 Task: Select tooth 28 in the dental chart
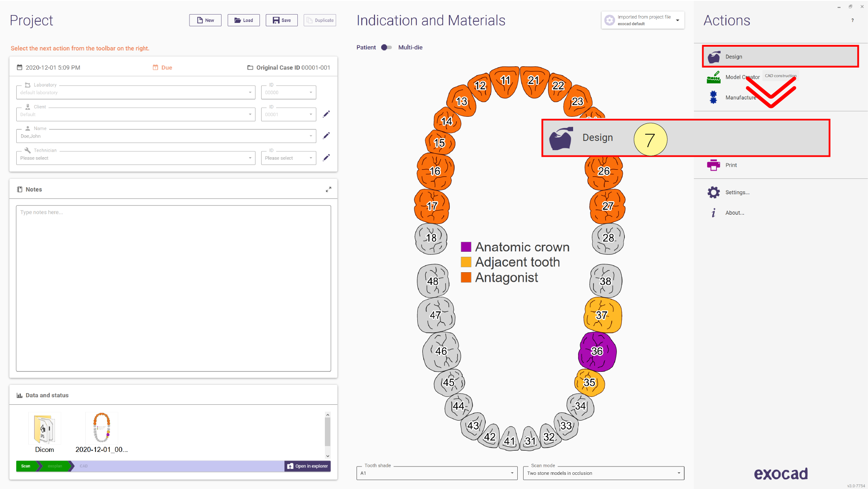(x=608, y=238)
